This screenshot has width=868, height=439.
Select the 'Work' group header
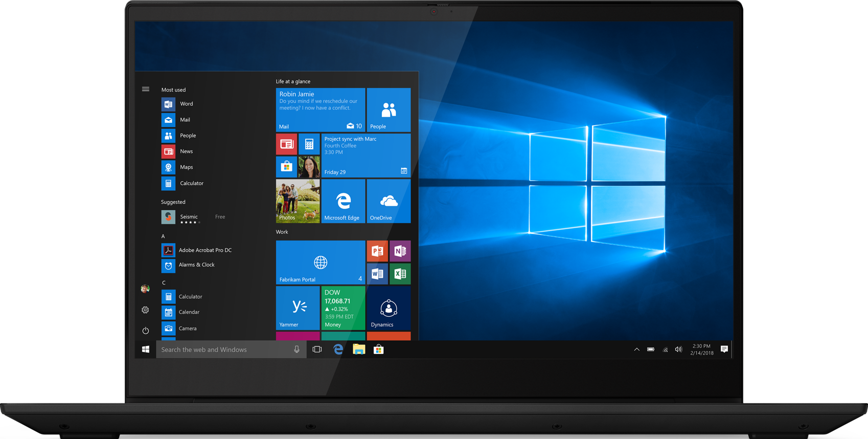pos(282,232)
